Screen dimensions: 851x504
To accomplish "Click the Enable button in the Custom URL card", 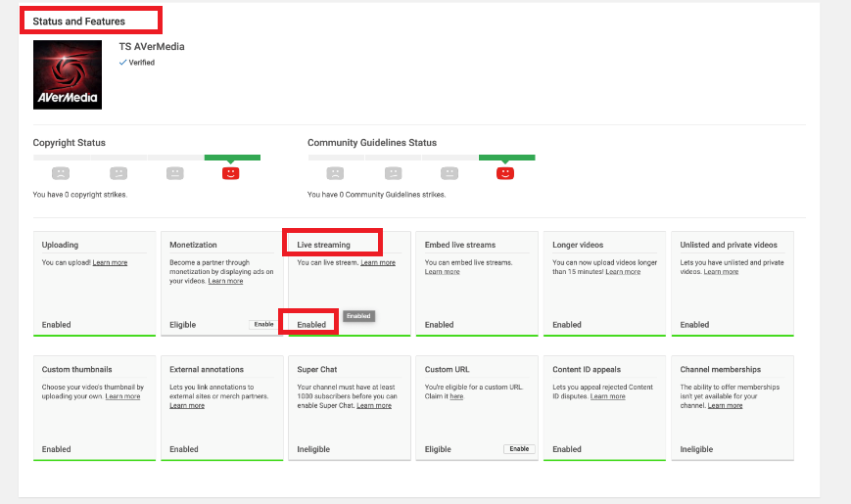I will pos(519,449).
